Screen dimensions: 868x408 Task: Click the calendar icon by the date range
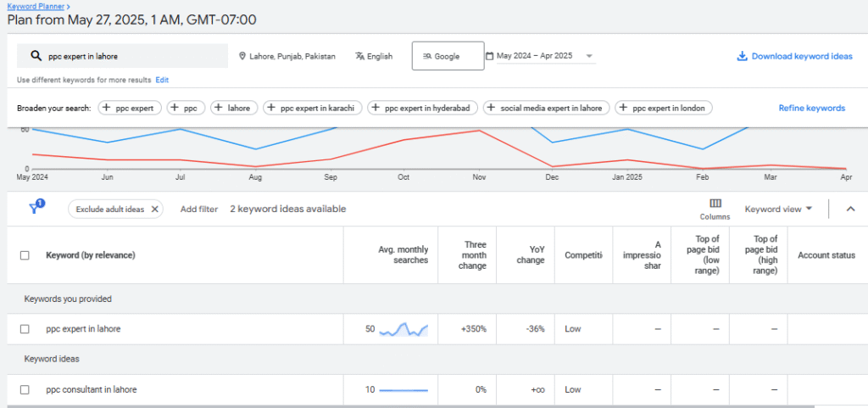[489, 56]
